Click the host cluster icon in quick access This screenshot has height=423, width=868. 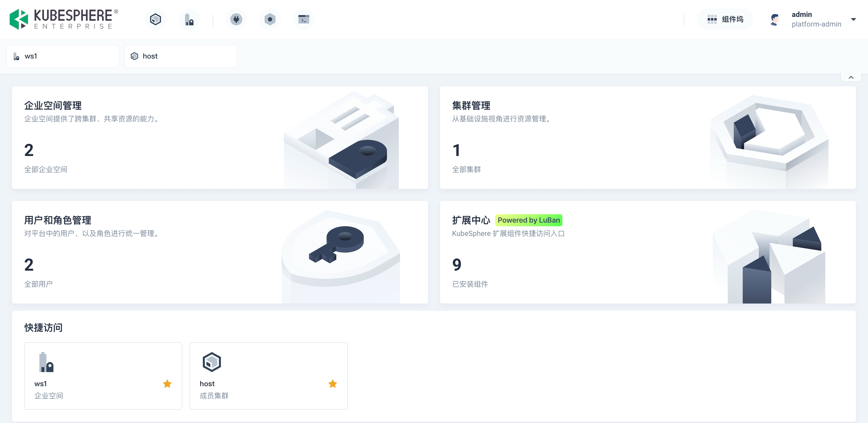(x=212, y=362)
